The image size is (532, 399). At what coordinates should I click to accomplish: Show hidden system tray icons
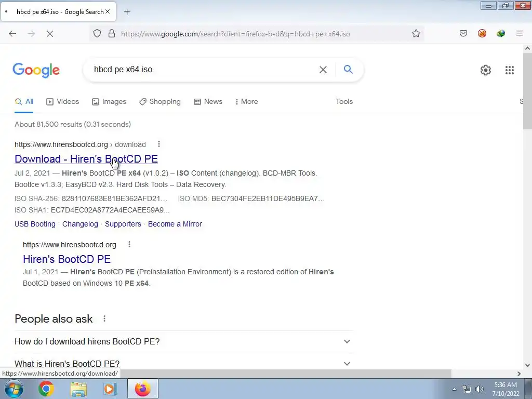click(454, 389)
